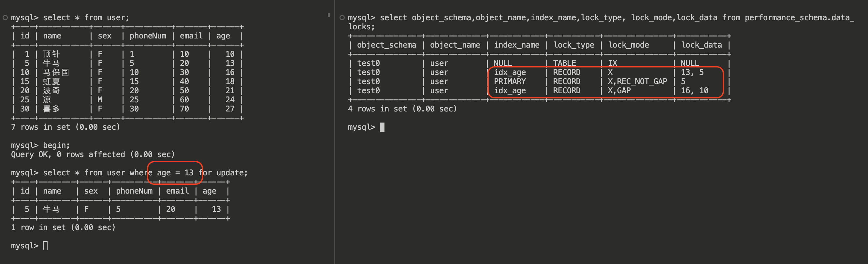The height and width of the screenshot is (264, 868).
Task: Click the name "马保国" in user table
Action: click(56, 72)
